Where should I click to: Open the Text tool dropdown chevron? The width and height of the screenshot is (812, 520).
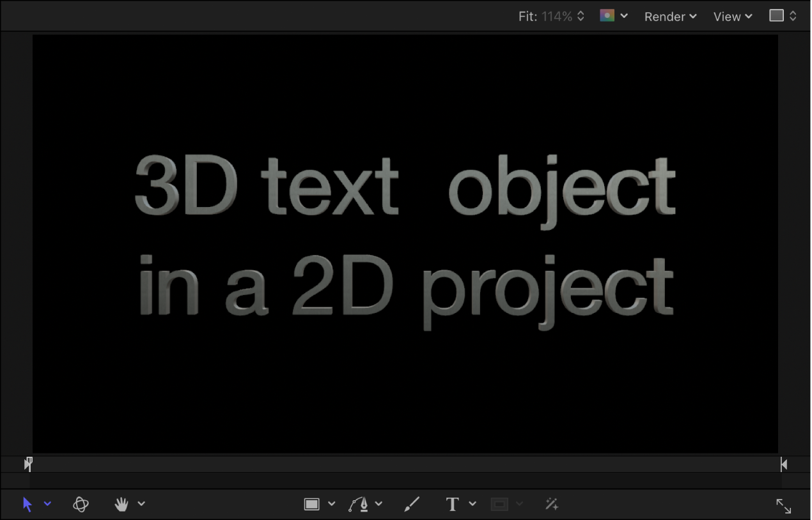tap(472, 504)
